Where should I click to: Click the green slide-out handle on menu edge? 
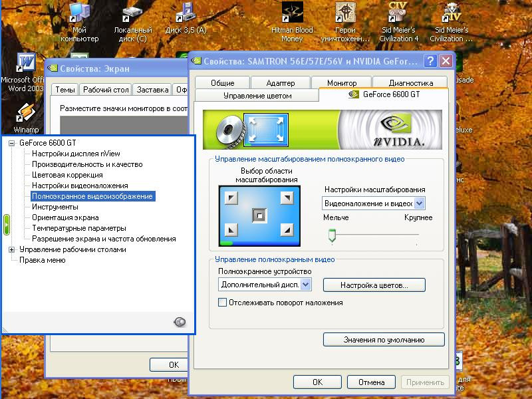click(7, 225)
